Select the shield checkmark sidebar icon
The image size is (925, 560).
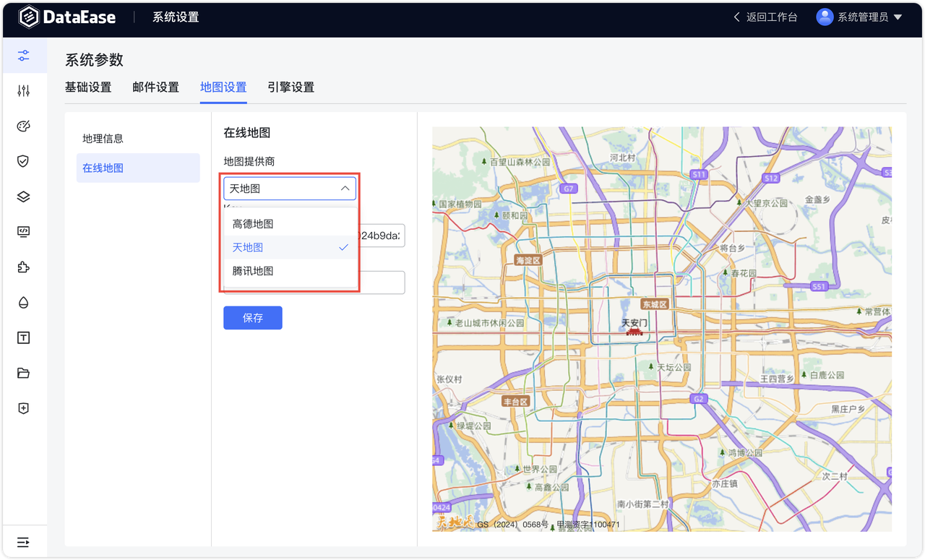click(24, 161)
